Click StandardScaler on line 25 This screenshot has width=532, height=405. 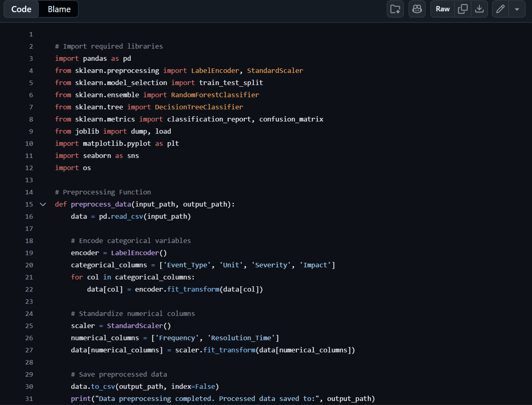click(x=135, y=326)
